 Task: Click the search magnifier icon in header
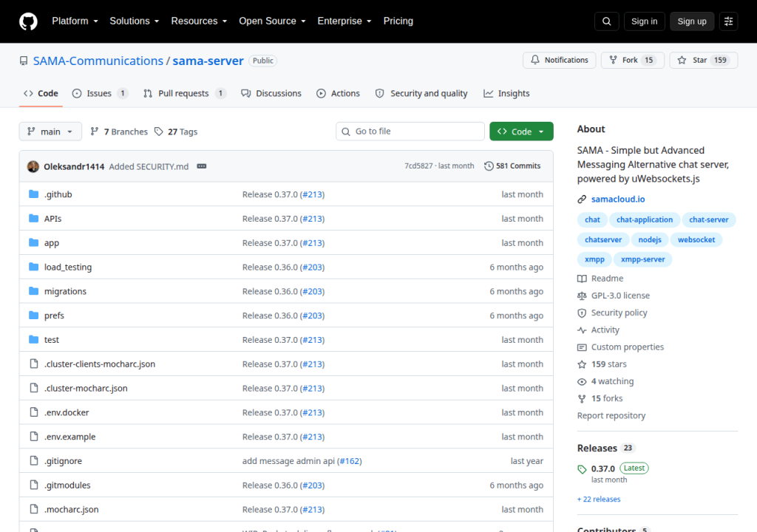[x=606, y=21]
